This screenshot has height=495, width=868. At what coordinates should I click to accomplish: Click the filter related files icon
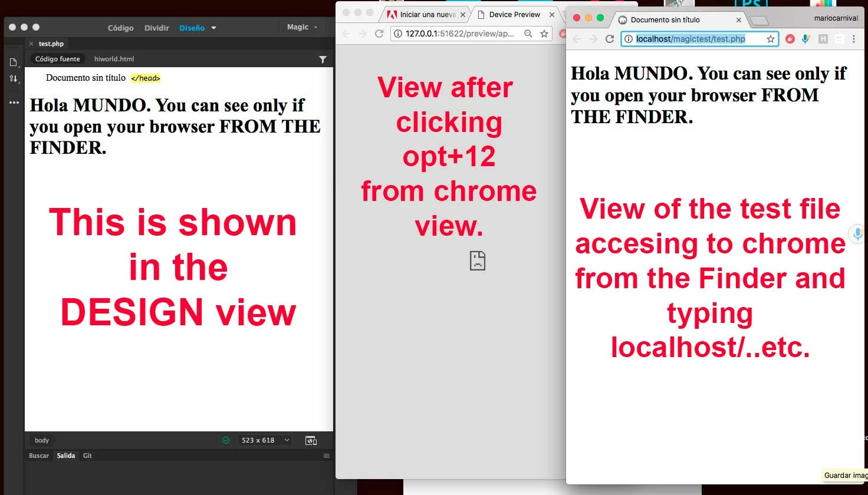(323, 60)
